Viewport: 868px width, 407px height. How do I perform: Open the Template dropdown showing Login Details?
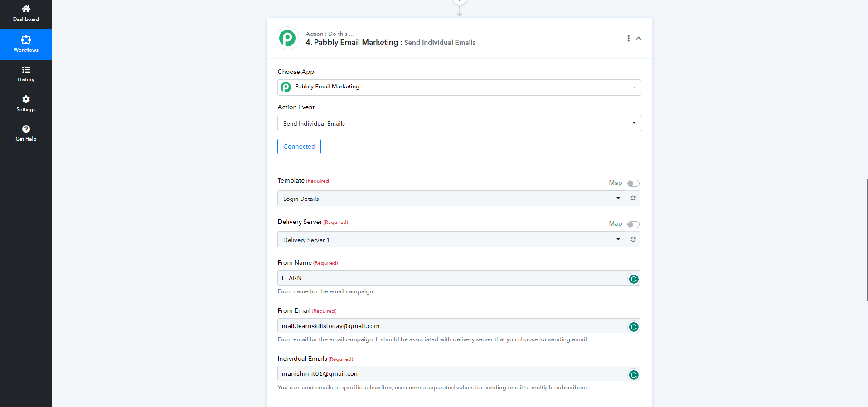[451, 199]
